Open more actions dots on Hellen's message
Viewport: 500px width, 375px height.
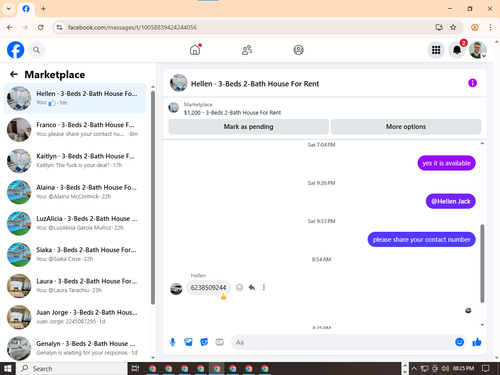pos(264,287)
